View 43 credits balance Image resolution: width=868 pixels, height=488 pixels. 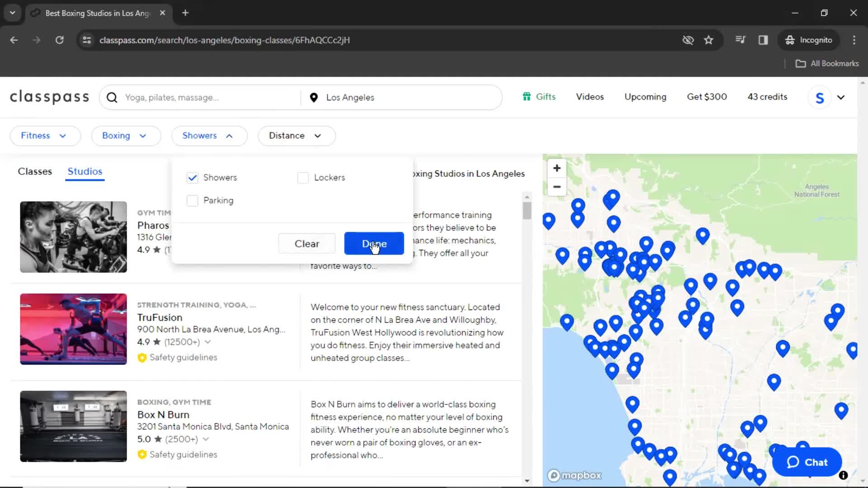pos(767,97)
